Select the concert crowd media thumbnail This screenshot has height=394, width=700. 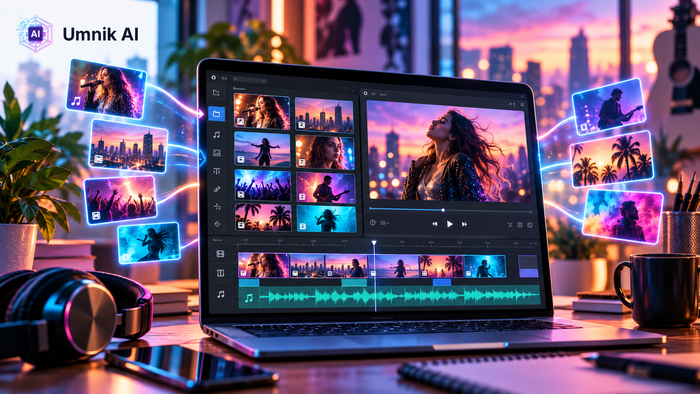pyautogui.click(x=263, y=185)
